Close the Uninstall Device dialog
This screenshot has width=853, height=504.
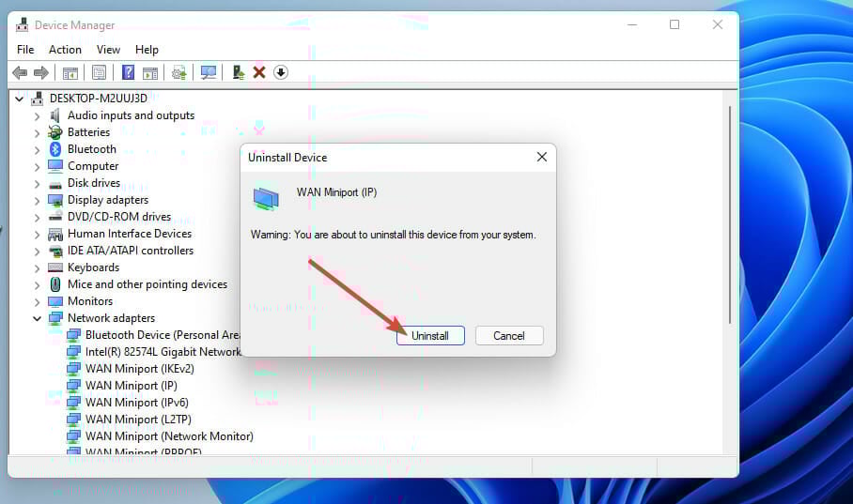click(x=542, y=157)
